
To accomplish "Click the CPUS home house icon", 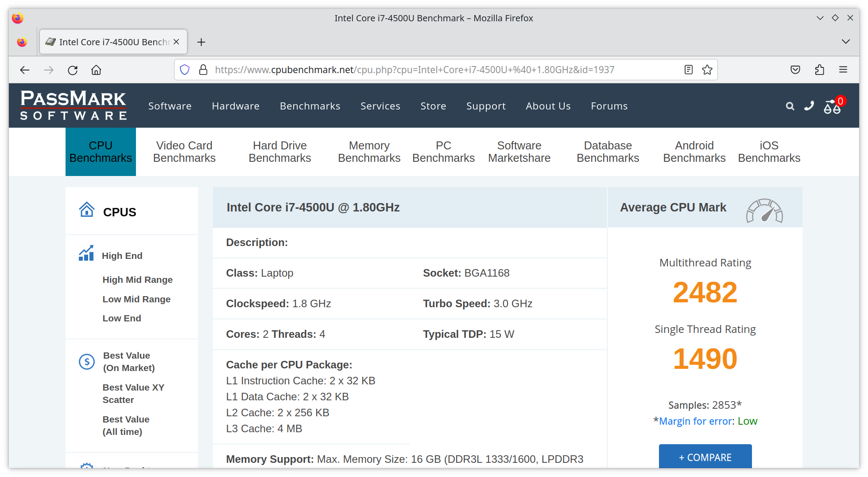I will (x=87, y=209).
